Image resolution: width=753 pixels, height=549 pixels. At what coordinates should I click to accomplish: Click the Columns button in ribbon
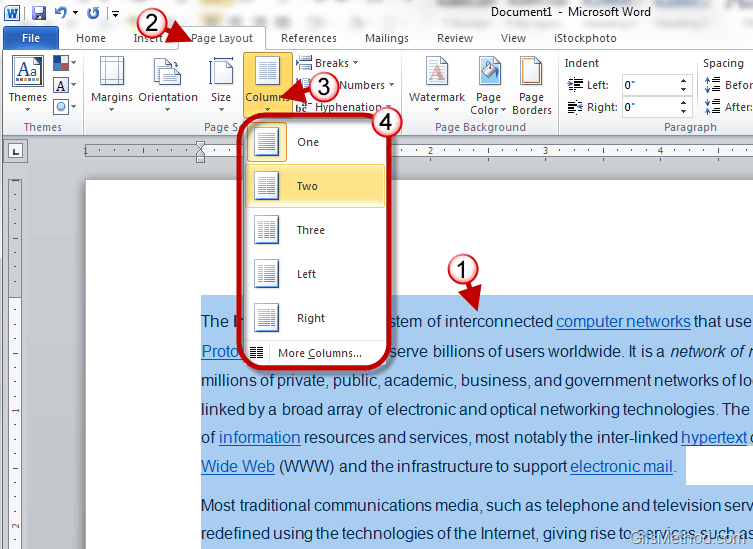click(267, 84)
